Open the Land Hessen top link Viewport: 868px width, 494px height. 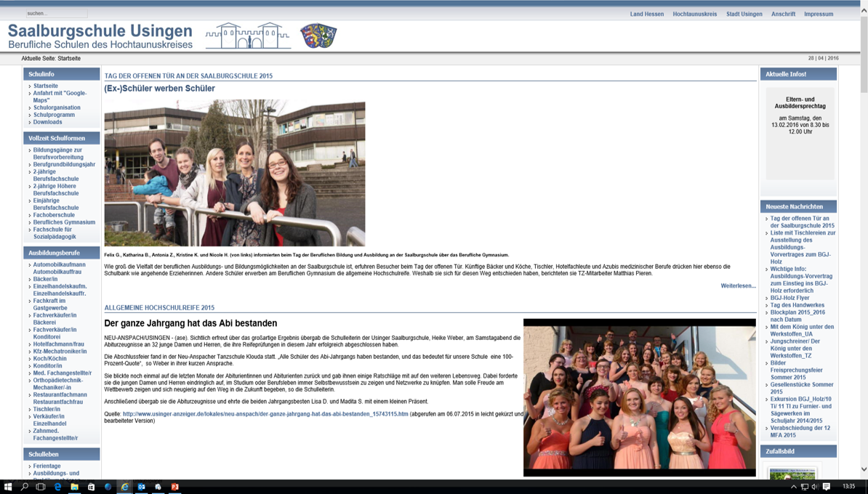(646, 14)
